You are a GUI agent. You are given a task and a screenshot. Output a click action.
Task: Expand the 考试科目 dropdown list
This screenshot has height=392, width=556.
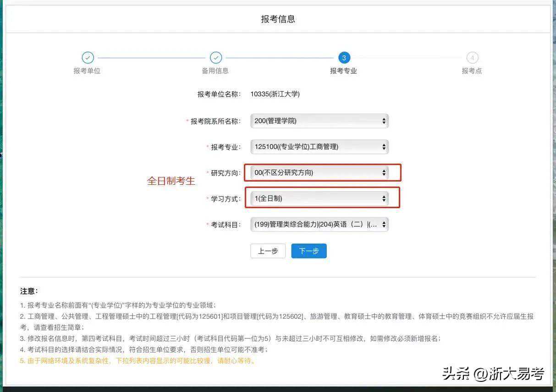point(319,225)
